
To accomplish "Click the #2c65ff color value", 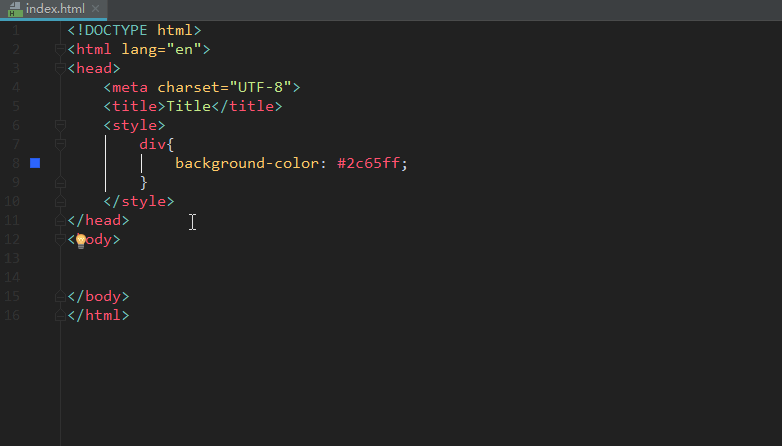I will pos(368,163).
